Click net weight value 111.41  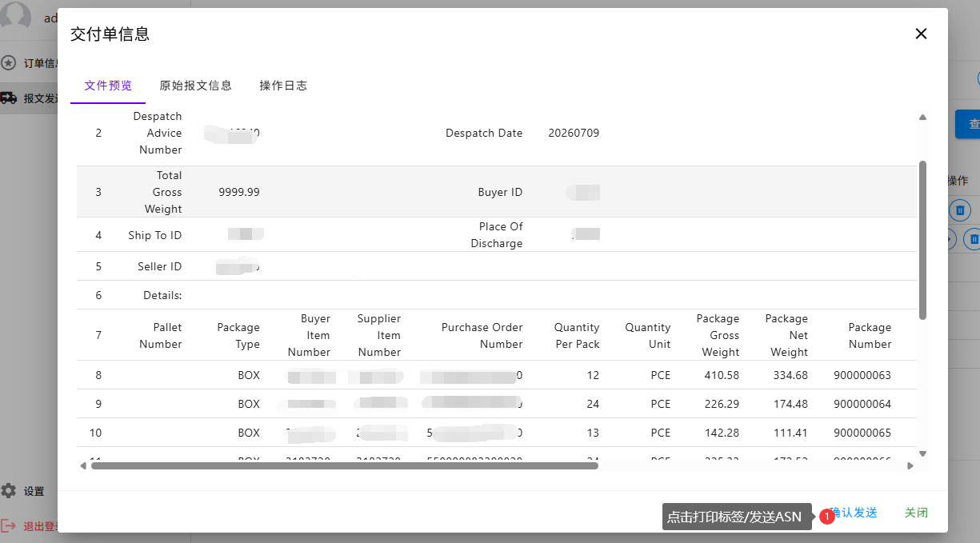(790, 433)
